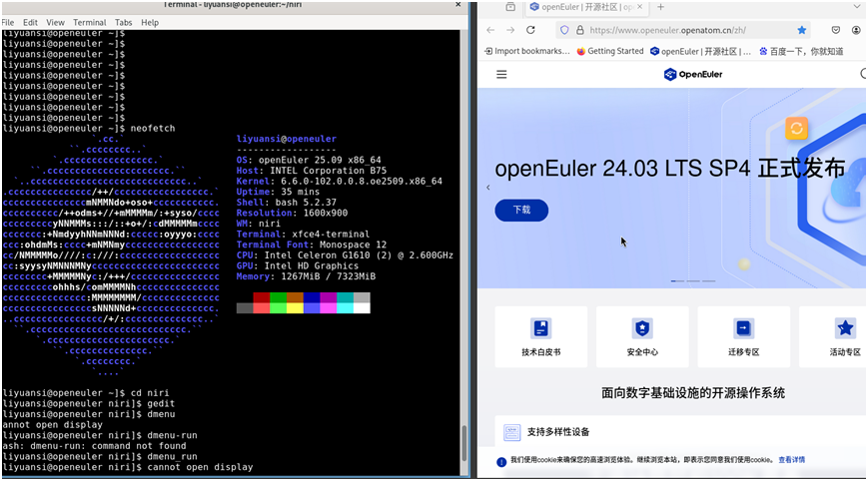Viewport: 868px width, 481px height.
Task: Open the openEuler | 开源社区 bookmark
Action: (x=701, y=51)
